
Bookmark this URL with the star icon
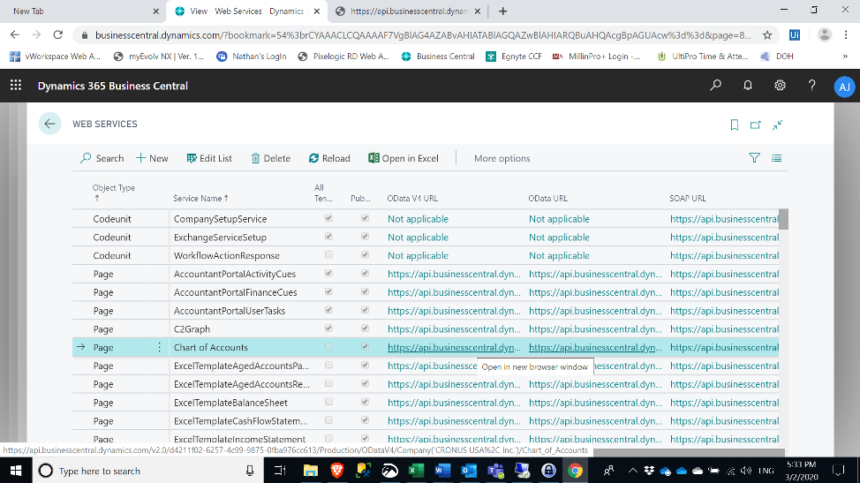click(767, 35)
